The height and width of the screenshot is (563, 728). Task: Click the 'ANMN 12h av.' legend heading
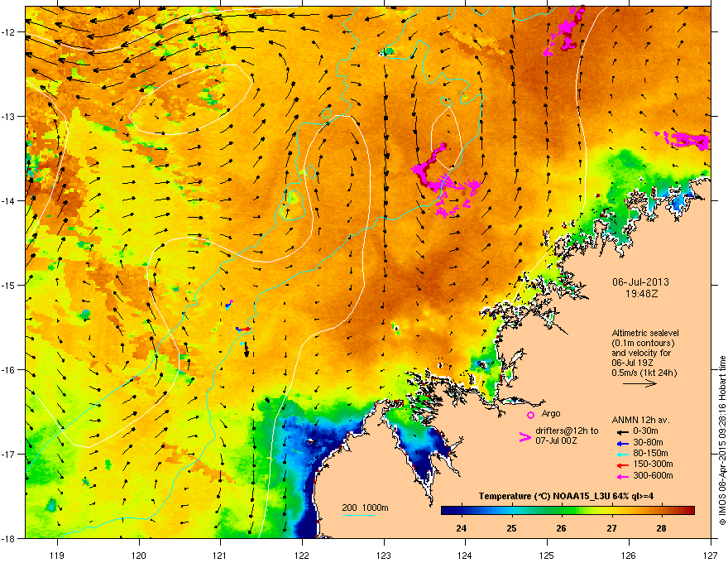click(640, 420)
